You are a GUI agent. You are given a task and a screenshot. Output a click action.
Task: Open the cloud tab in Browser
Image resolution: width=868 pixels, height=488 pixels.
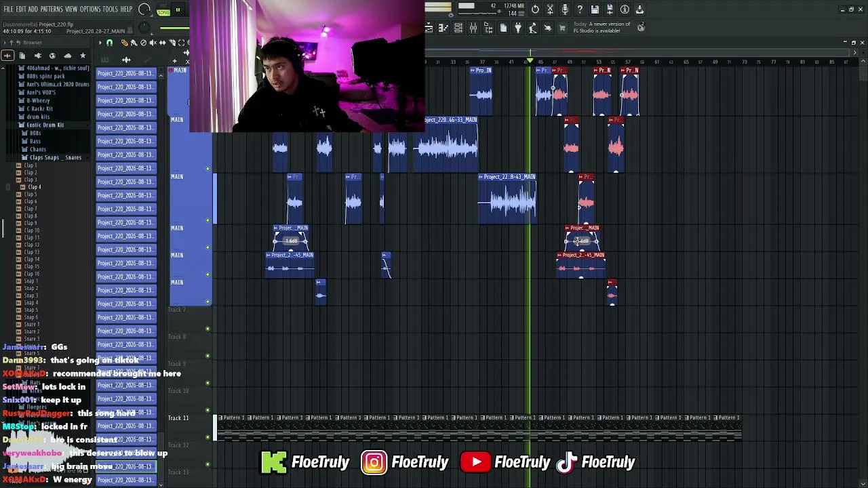[67, 56]
